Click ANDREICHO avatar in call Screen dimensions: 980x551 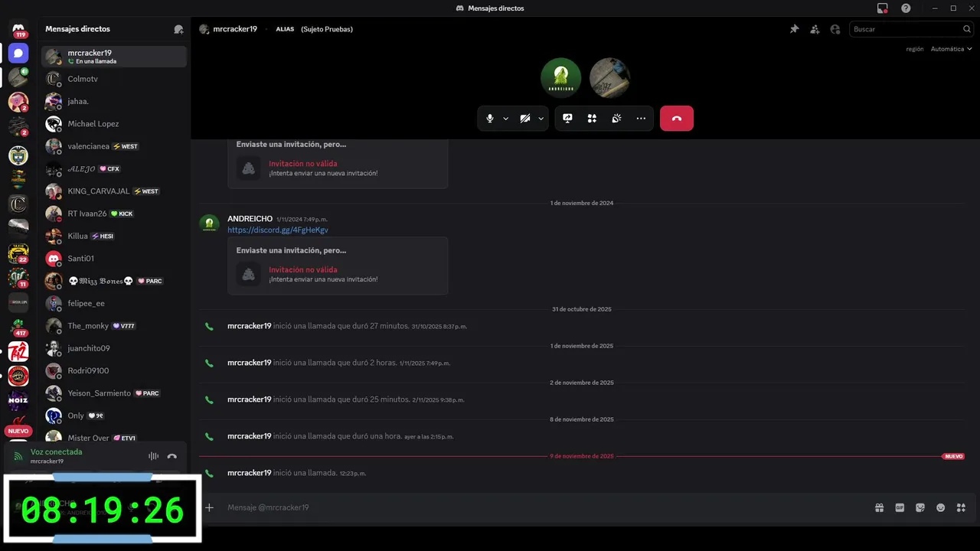(561, 78)
